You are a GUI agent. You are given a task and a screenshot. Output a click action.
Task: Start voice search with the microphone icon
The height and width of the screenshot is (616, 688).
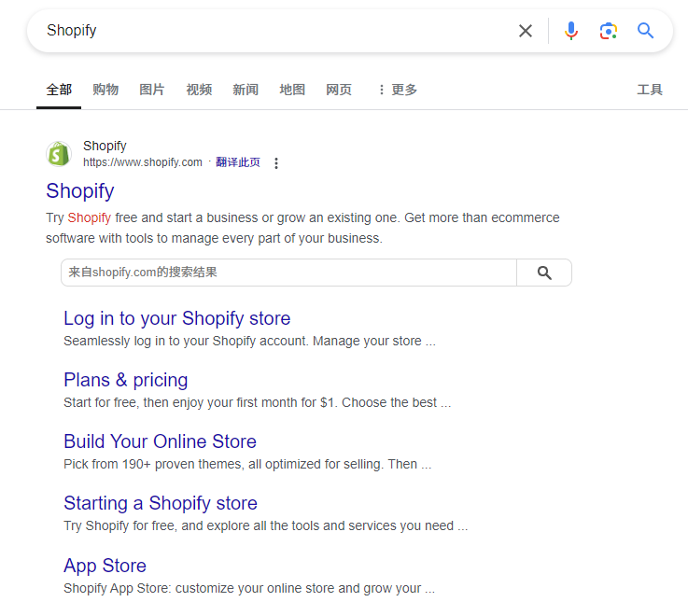pos(571,31)
